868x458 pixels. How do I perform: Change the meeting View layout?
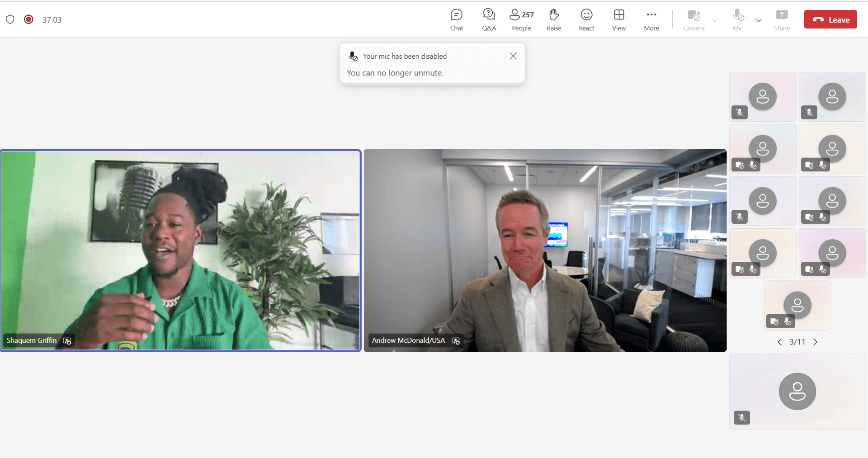(x=619, y=20)
